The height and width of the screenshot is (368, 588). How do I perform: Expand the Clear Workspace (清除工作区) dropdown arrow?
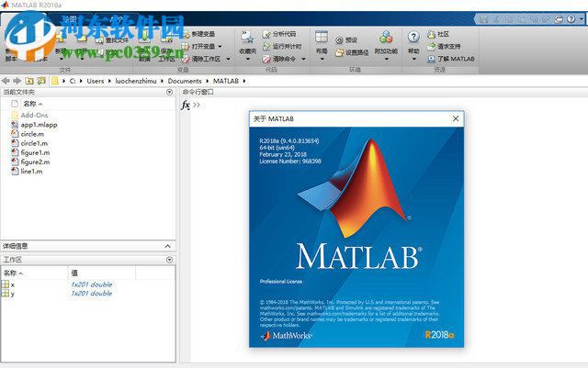coord(228,59)
